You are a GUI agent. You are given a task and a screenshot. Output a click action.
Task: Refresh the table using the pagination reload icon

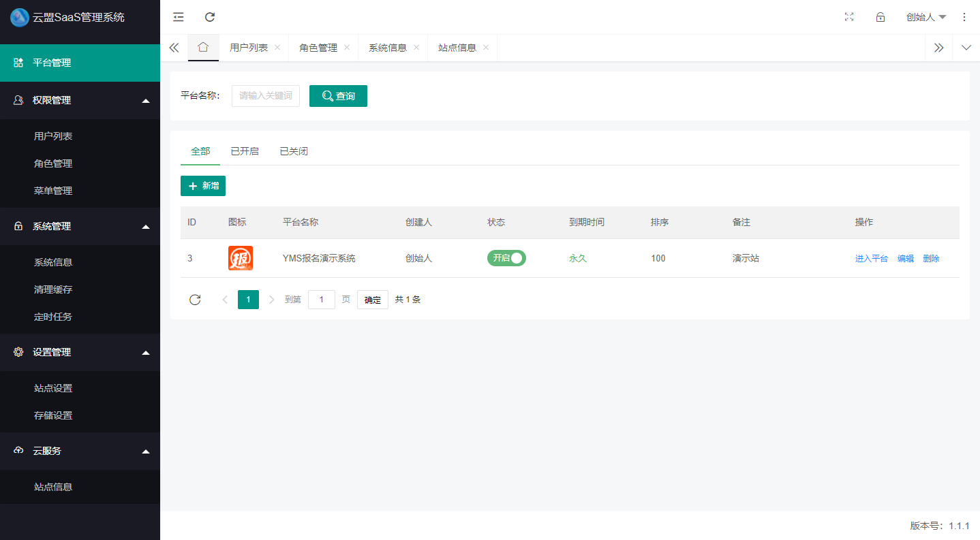coord(196,299)
